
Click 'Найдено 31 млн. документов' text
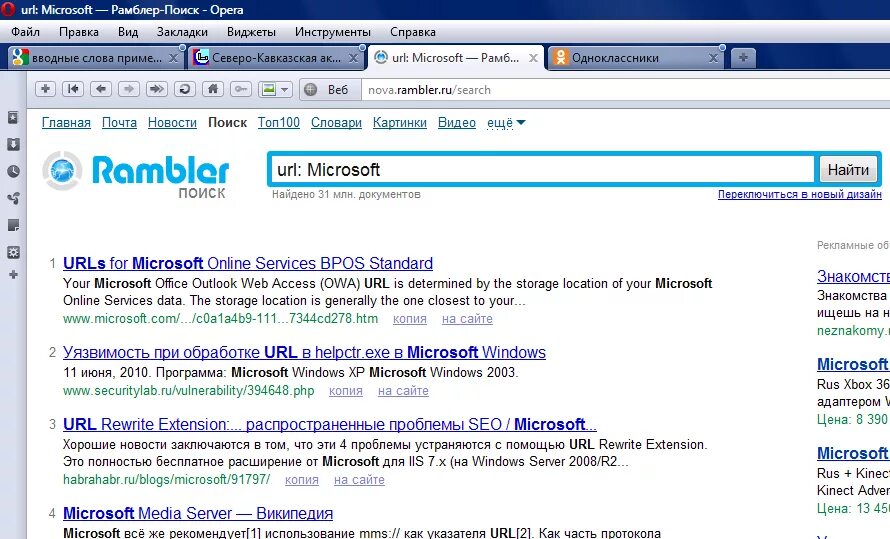[x=346, y=195]
